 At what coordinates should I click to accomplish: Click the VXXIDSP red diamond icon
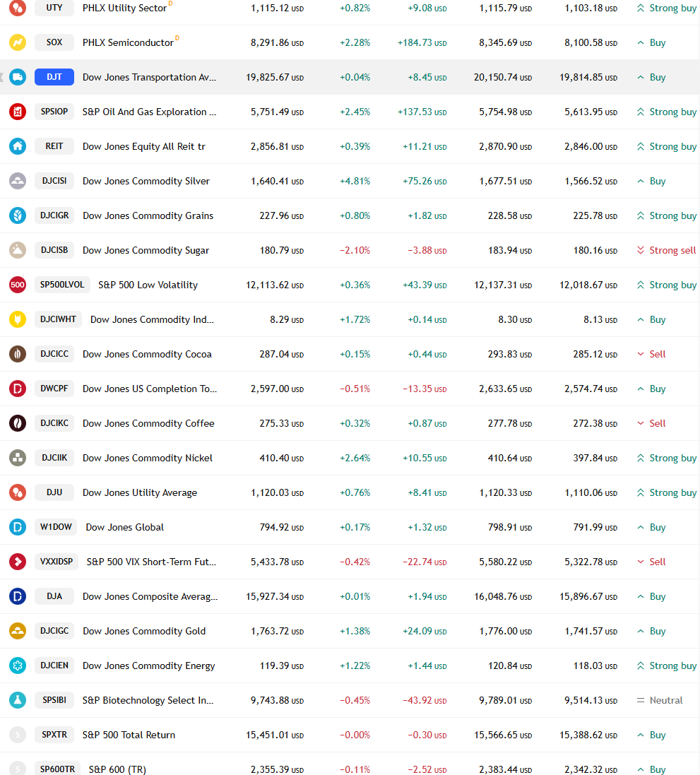[17, 562]
